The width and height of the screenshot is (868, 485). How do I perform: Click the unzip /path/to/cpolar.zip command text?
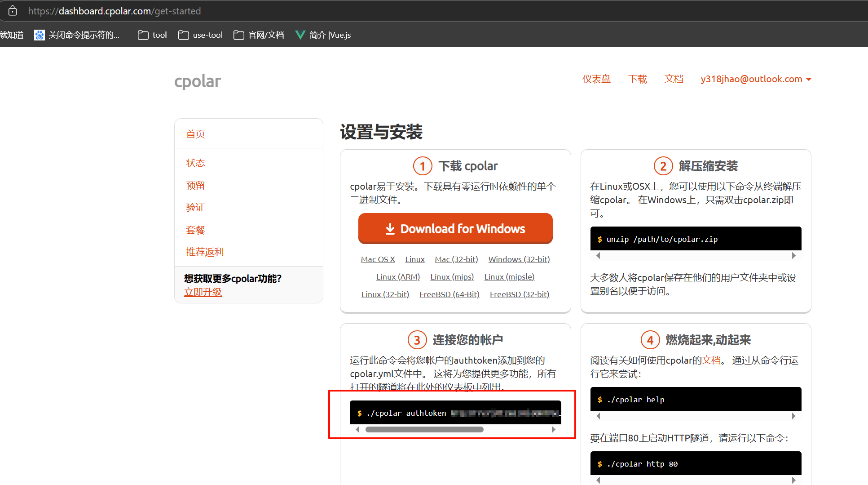662,239
